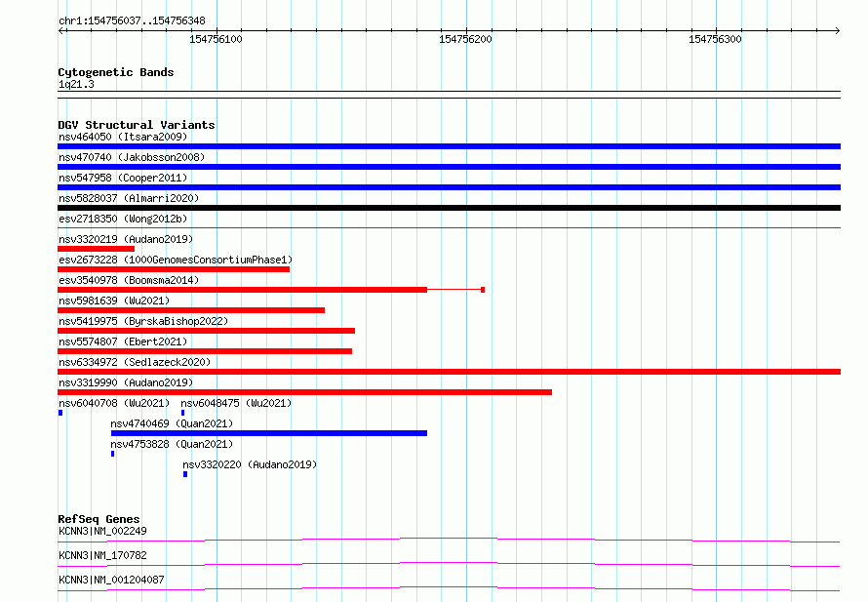Open esv2673228 (1000GenomesConsortiumPhase1) label
Viewport: 868px width, 602px height.
pyautogui.click(x=176, y=260)
